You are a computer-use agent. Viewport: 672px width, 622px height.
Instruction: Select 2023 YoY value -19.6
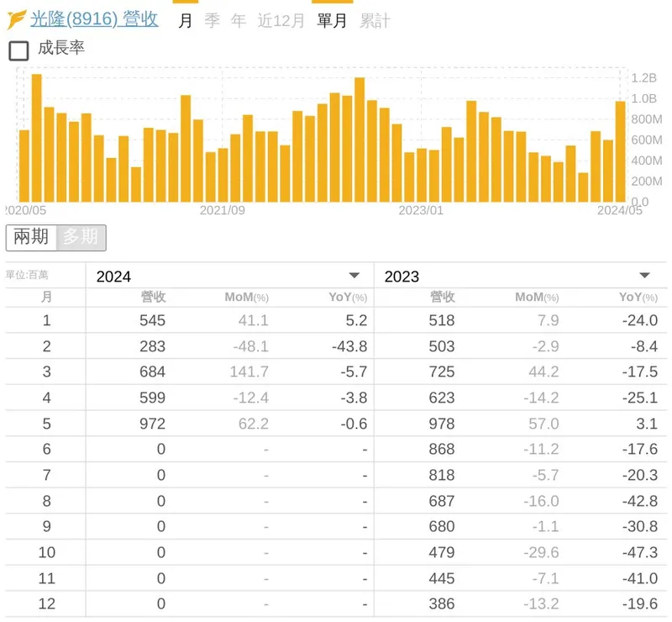(x=640, y=604)
